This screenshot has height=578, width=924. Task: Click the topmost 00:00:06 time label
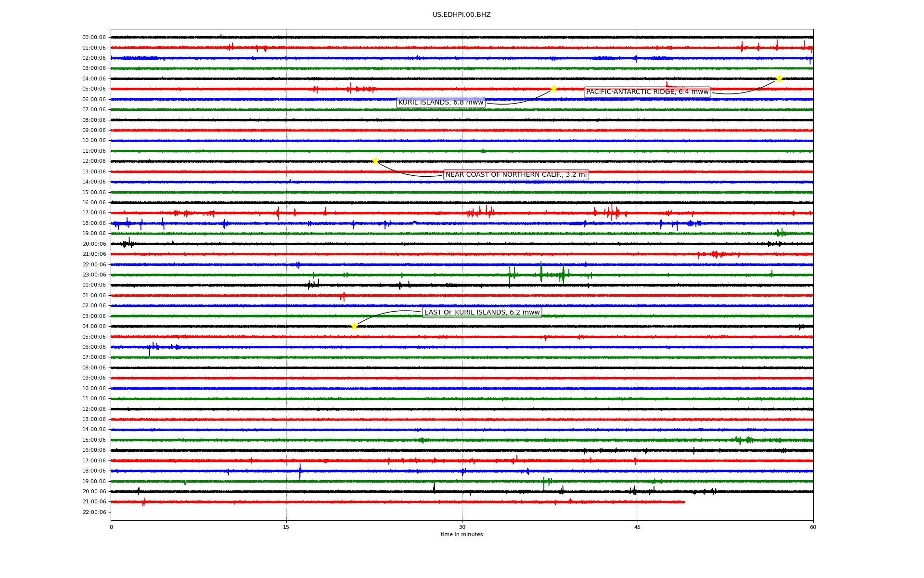click(x=94, y=38)
